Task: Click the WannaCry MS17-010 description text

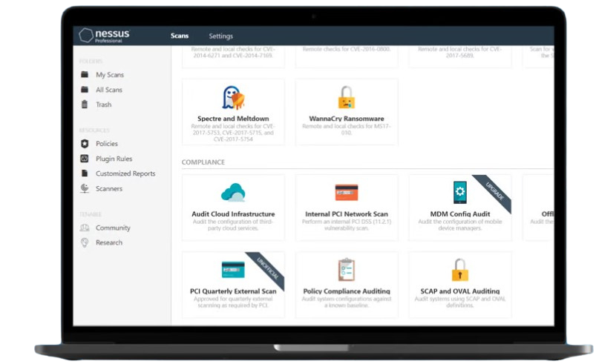Action: pos(347,130)
